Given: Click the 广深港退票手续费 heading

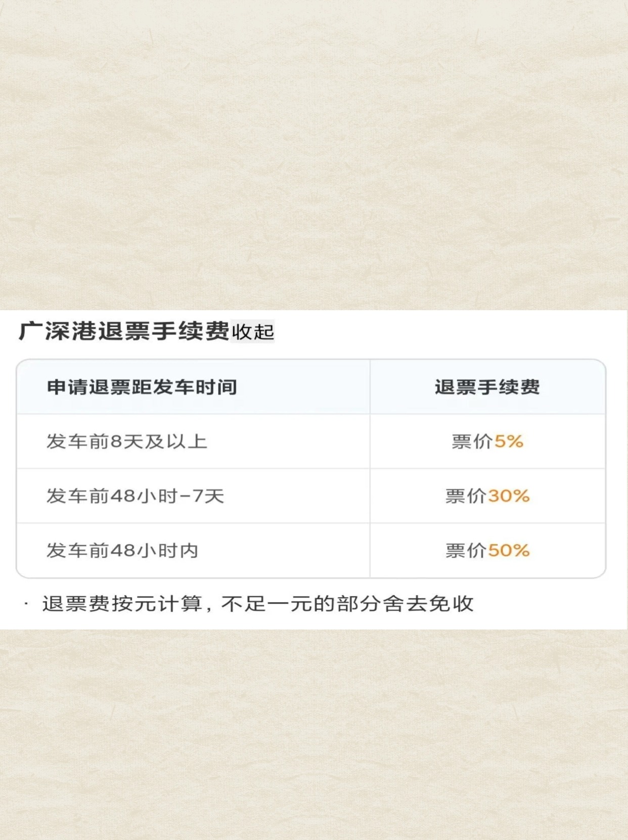Looking at the screenshot, I should pos(124,331).
